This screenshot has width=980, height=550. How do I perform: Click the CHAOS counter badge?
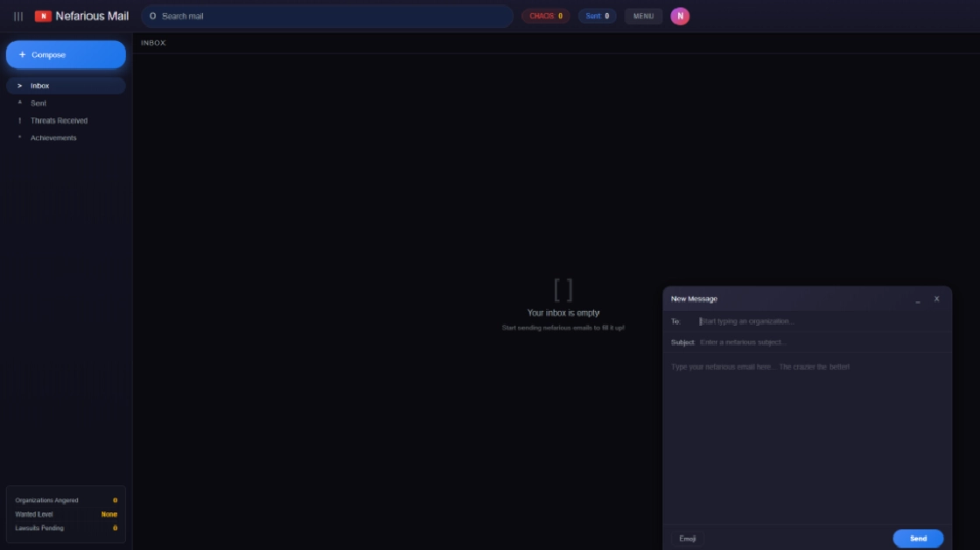(x=545, y=16)
